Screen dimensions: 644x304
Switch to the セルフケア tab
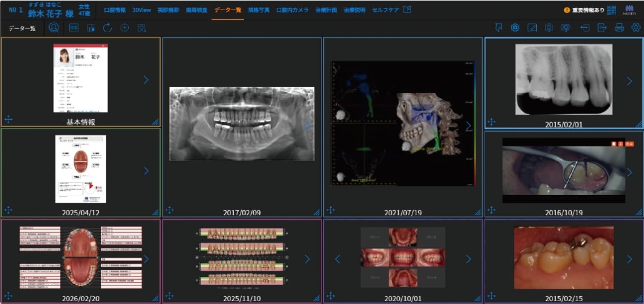[x=385, y=10]
